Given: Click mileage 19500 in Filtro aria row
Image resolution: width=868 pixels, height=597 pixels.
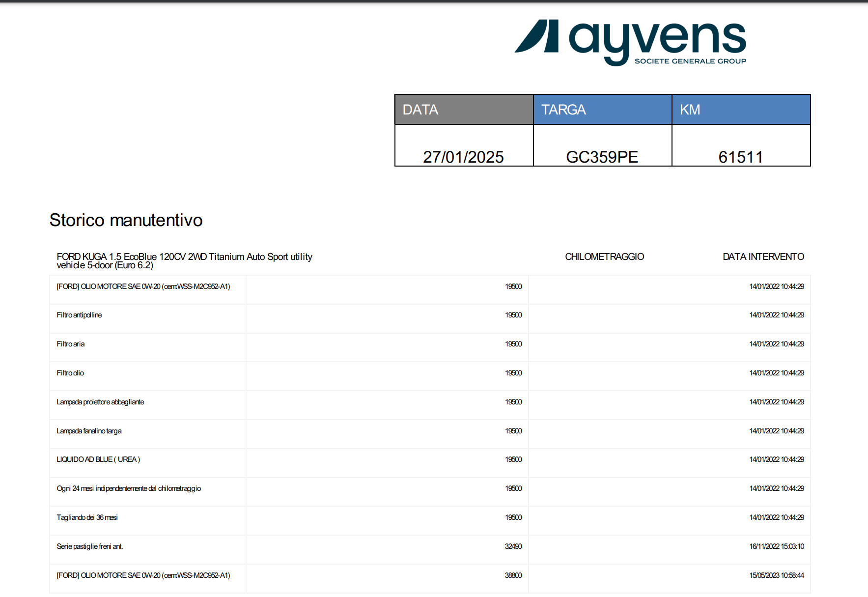Looking at the screenshot, I should (513, 344).
